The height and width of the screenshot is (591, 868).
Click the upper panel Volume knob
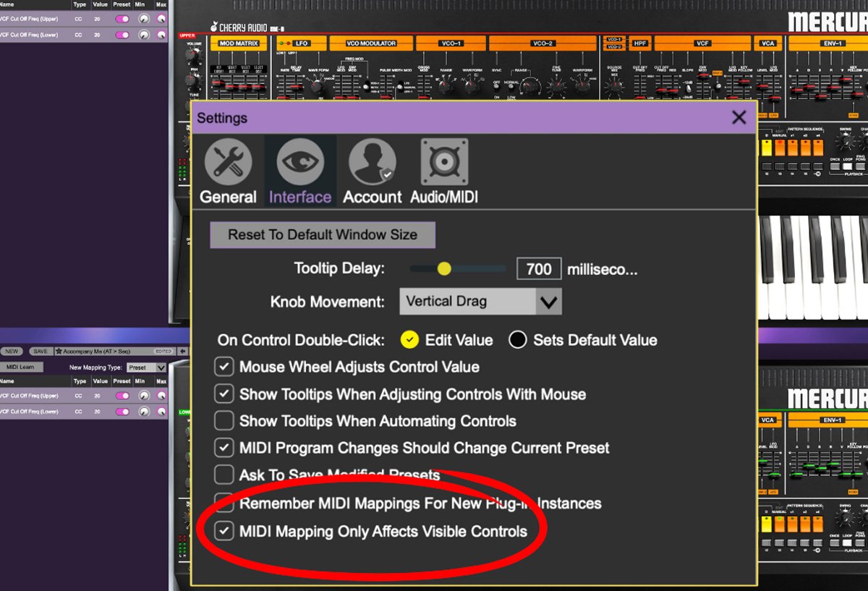[x=193, y=56]
